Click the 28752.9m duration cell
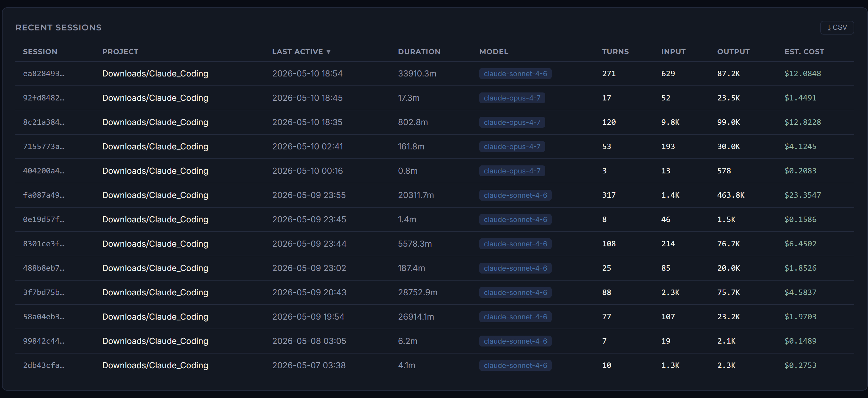The width and height of the screenshot is (868, 398). 418,292
